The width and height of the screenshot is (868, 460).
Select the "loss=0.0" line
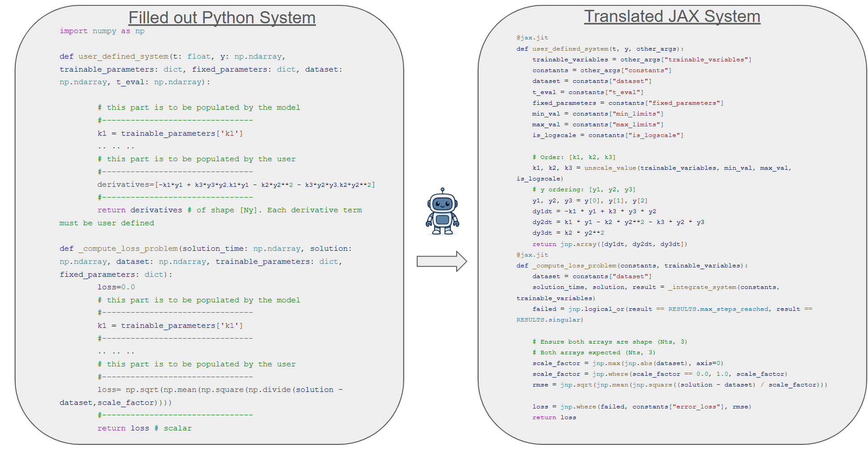[116, 287]
